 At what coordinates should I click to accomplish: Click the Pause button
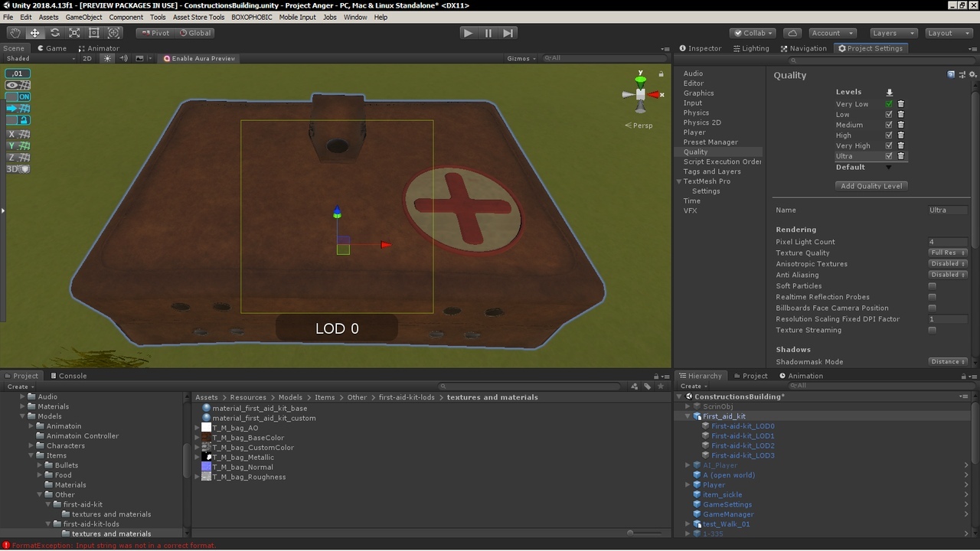488,33
